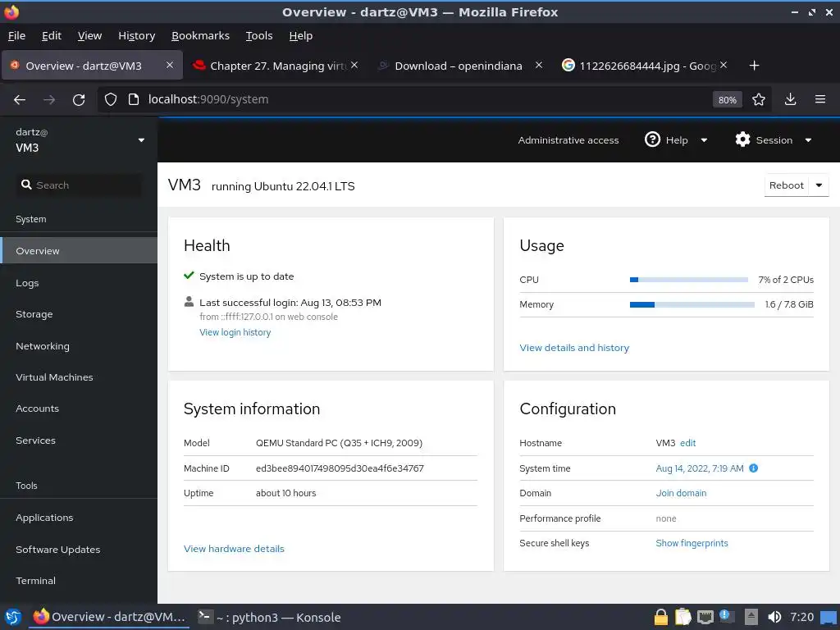This screenshot has height=630, width=840.
Task: Close the Overview - dartz@VM3 tab
Action: pyautogui.click(x=169, y=65)
